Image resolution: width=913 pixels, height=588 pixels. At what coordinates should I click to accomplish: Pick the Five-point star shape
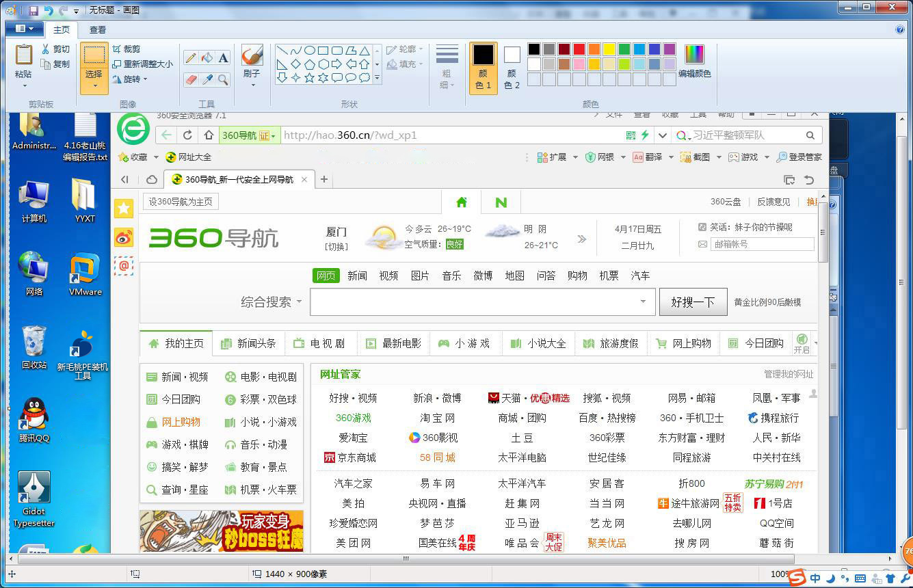click(x=310, y=78)
